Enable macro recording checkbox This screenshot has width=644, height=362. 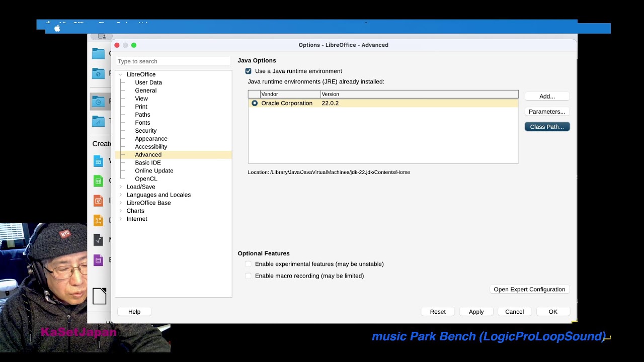click(x=248, y=276)
